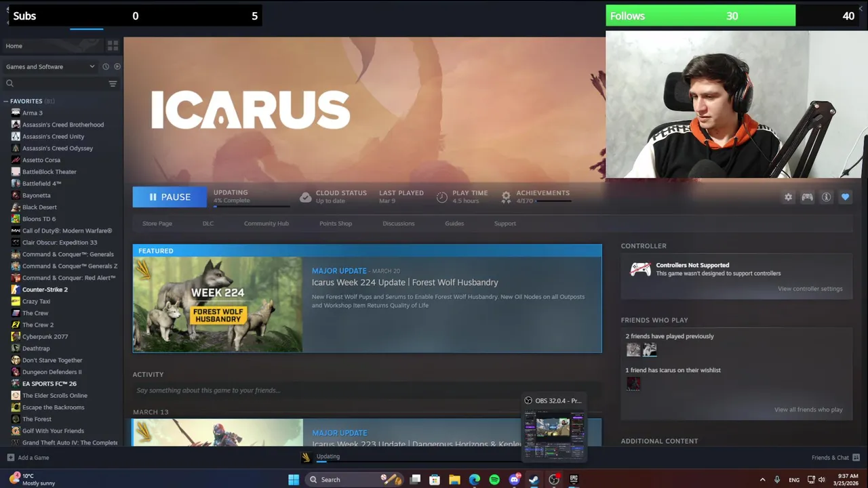Image resolution: width=868 pixels, height=488 pixels.
Task: Click the Icarus icon in the downloads bar
Action: (x=306, y=457)
